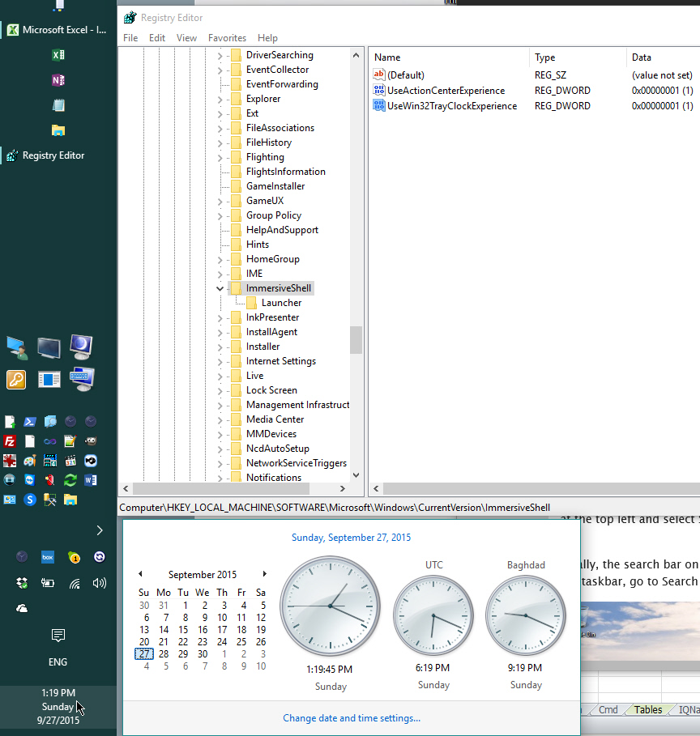The width and height of the screenshot is (700, 736).
Task: Open the volume speaker tray icon
Action: 100,582
